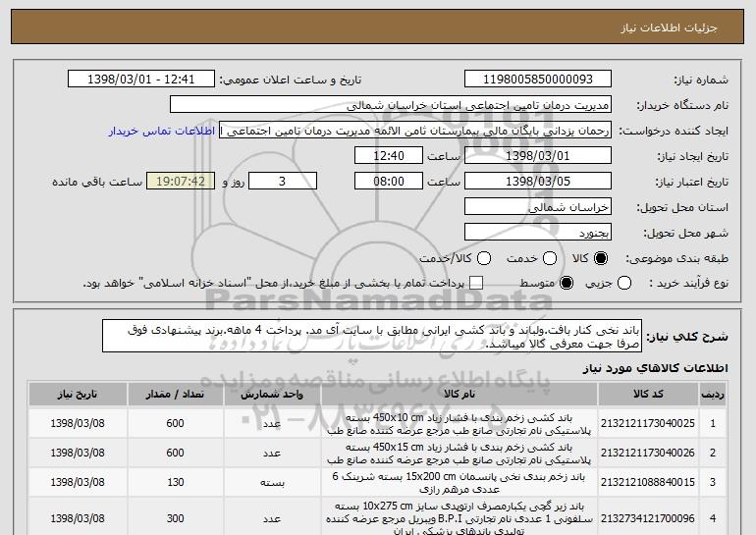This screenshot has height=535, width=756.
Task: Click the ردیف column header
Action: coord(713,395)
